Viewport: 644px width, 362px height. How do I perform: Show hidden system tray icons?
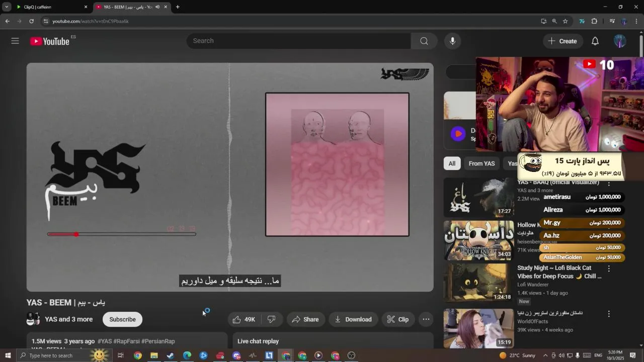pos(545,355)
